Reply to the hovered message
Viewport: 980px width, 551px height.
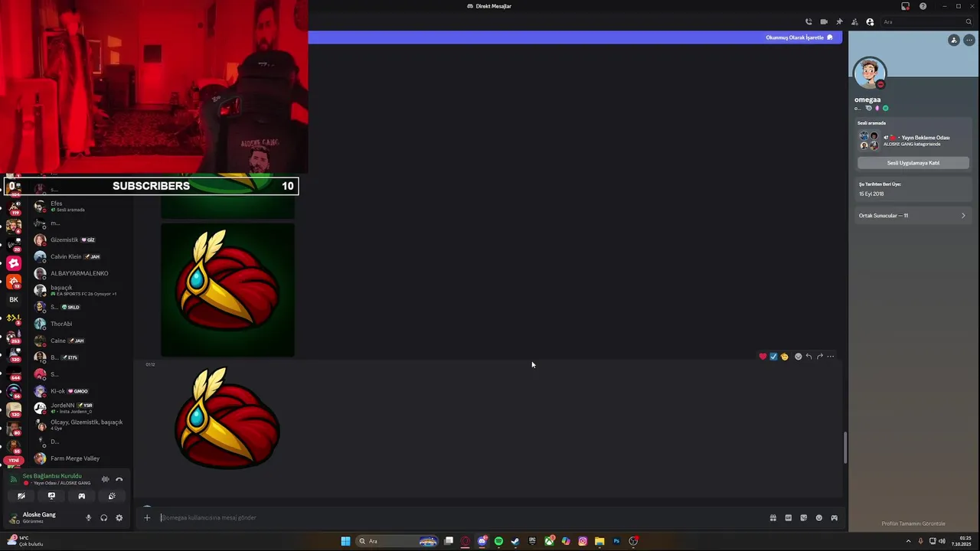tap(808, 357)
